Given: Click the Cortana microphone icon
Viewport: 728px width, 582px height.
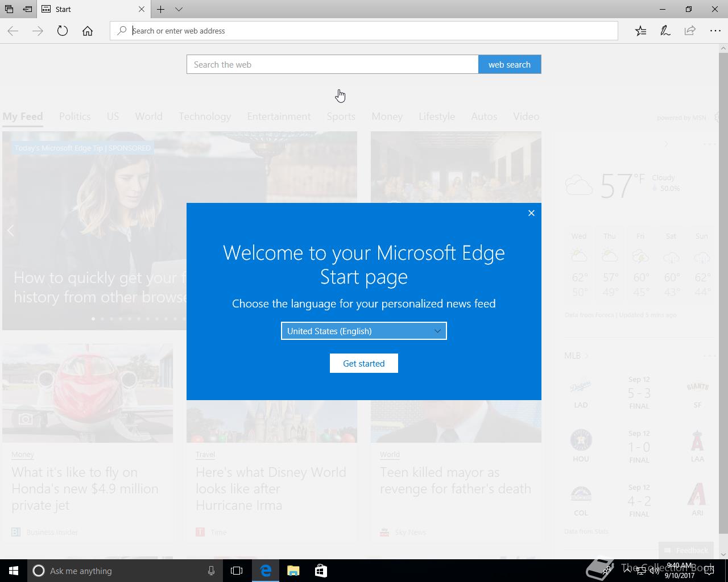Looking at the screenshot, I should pyautogui.click(x=211, y=571).
